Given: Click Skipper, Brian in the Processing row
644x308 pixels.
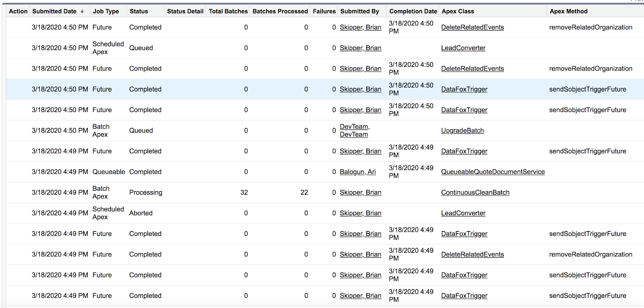Looking at the screenshot, I should (x=360, y=193).
